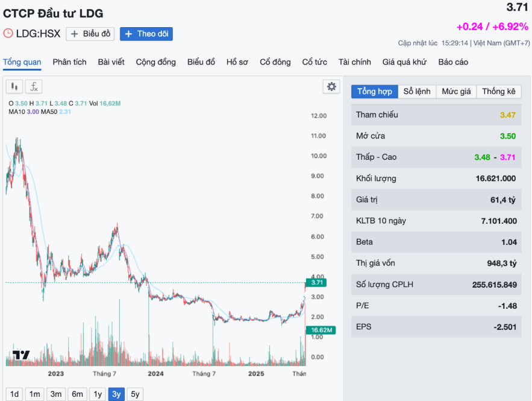This screenshot has height=401, width=532.
Task: Click the Beta value 1.04
Action: pos(509,242)
